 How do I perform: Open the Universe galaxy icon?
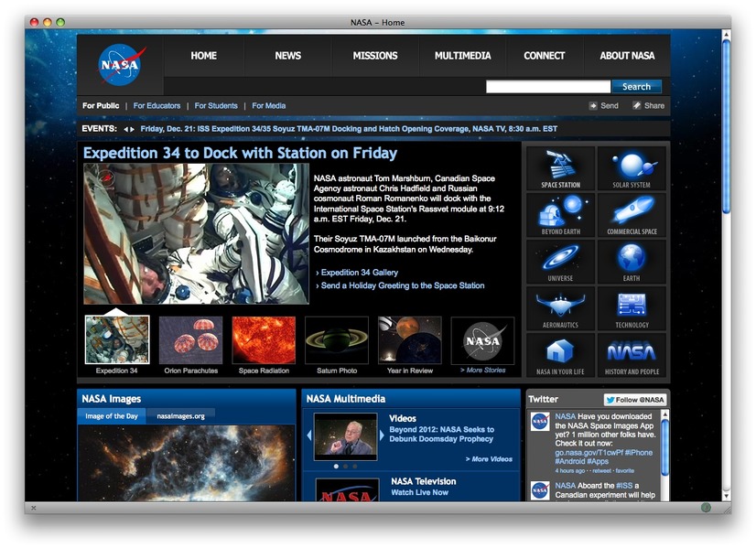(x=560, y=262)
